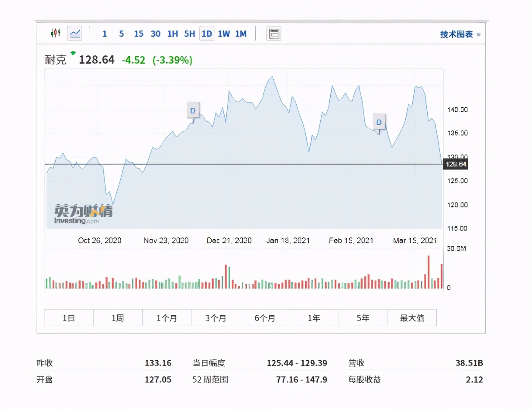The height and width of the screenshot is (409, 532).
Task: Click the 营收 value 38.51B
Action: click(x=469, y=363)
